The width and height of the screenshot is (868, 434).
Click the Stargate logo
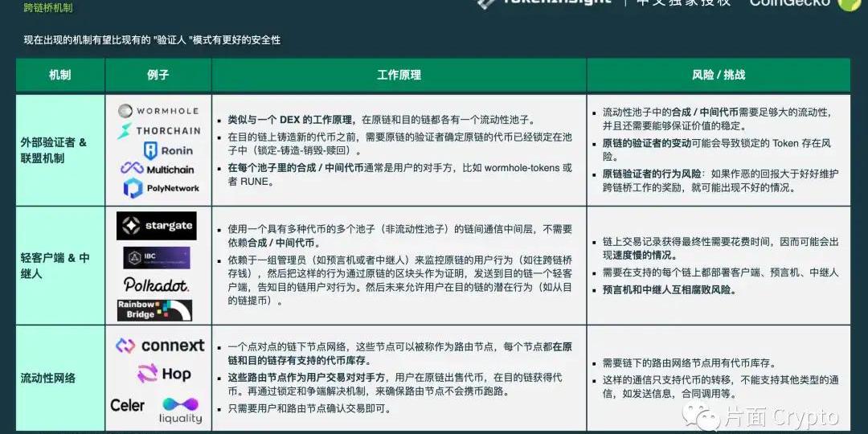pos(156,226)
